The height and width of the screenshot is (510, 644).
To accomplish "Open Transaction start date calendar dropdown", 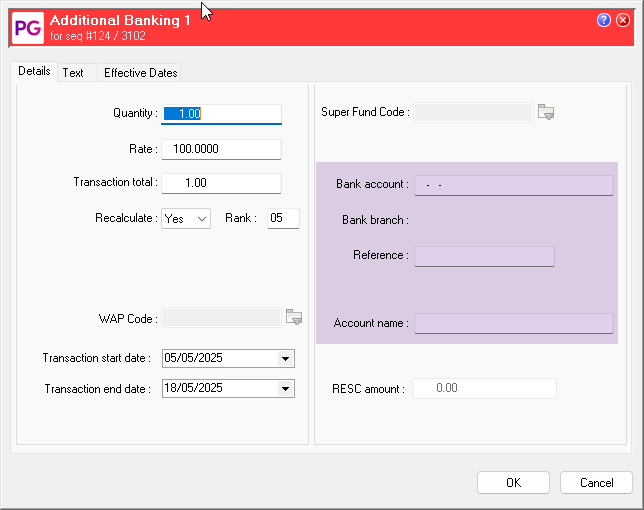I will click(286, 358).
